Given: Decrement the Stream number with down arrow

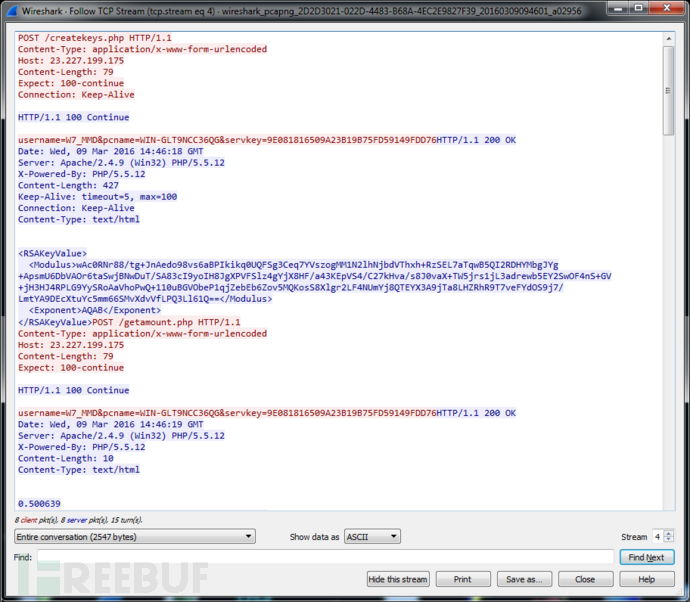Looking at the screenshot, I should click(668, 540).
